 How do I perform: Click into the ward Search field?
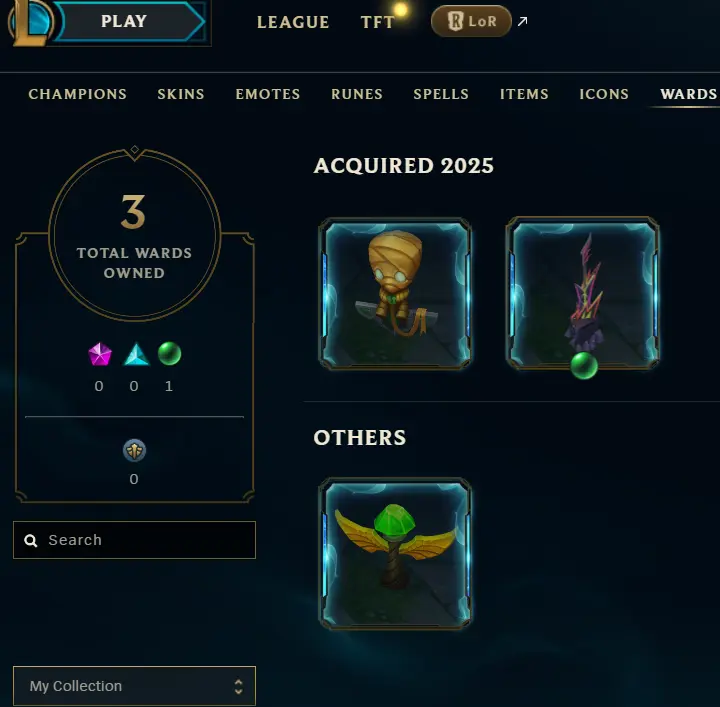pos(135,540)
